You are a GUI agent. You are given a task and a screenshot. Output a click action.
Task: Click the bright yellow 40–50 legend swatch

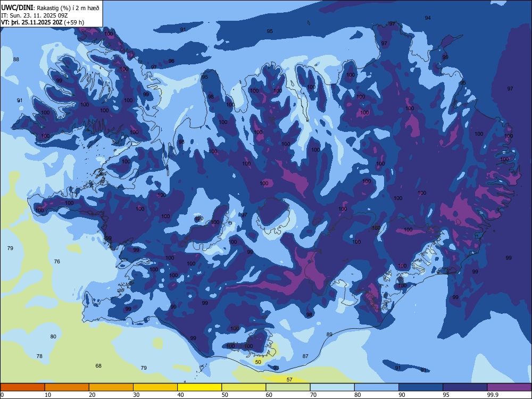199,387
